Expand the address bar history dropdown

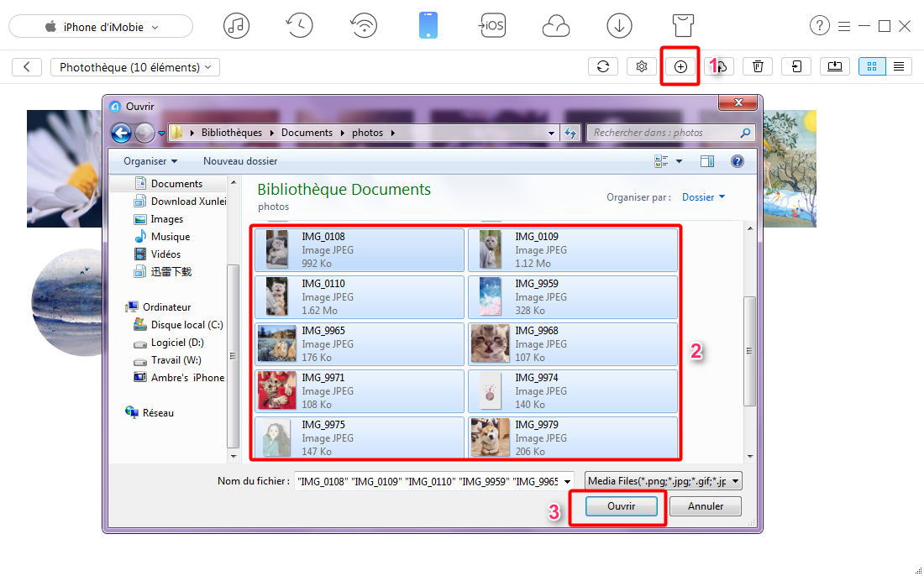pos(551,134)
